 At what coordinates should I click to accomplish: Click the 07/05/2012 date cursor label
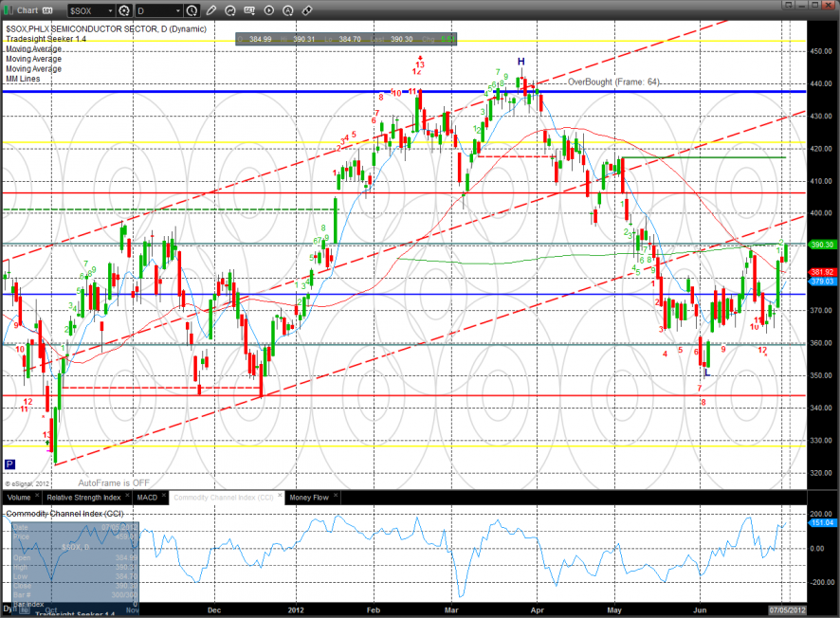[x=787, y=610]
